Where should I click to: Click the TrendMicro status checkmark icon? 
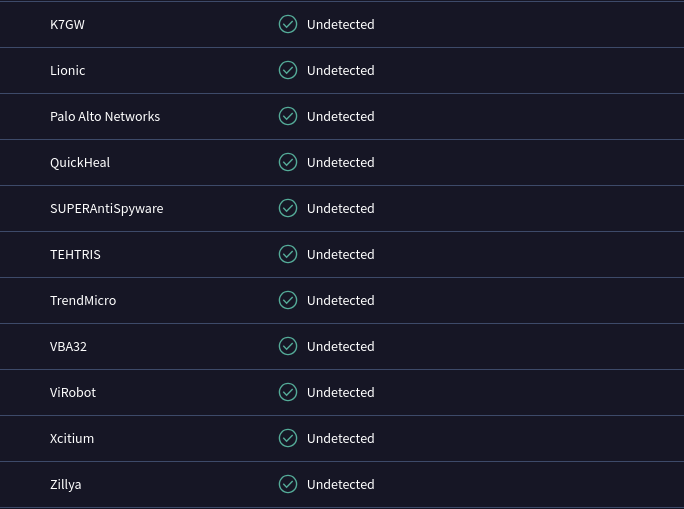(288, 300)
